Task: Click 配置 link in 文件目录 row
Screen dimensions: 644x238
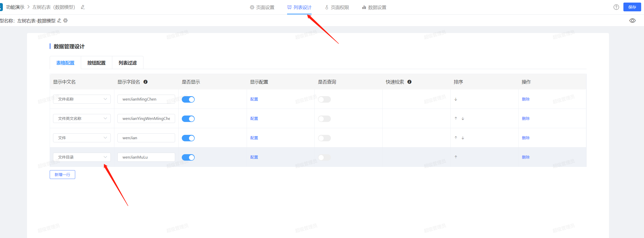Action: pyautogui.click(x=254, y=157)
